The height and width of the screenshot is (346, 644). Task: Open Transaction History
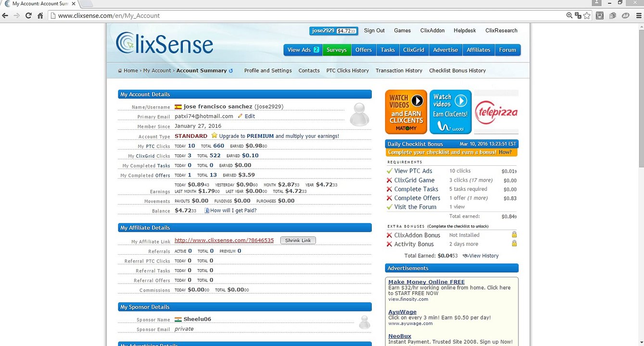click(x=399, y=71)
